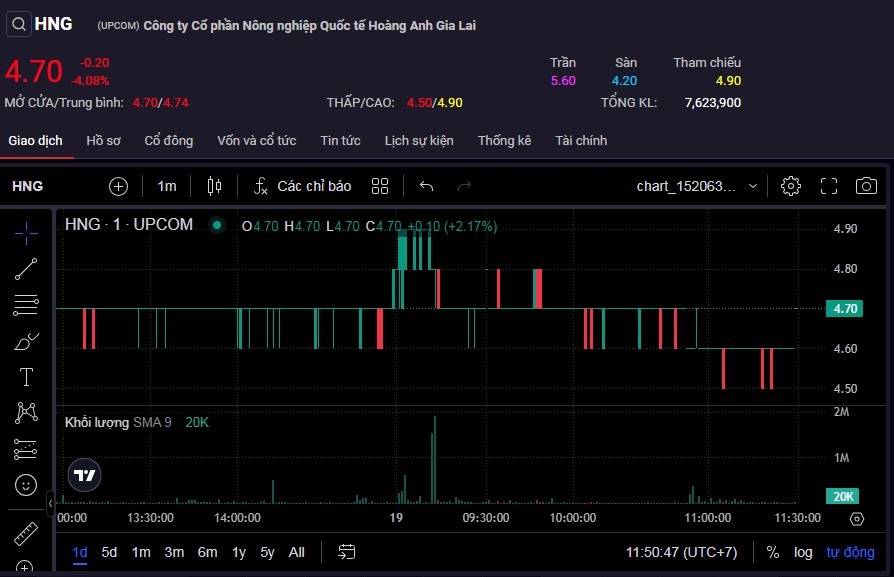Expand the saved chart layout dropdown

pos(753,186)
